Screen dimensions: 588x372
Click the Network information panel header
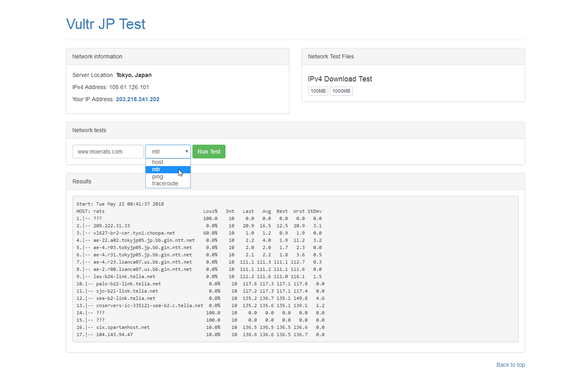(178, 57)
